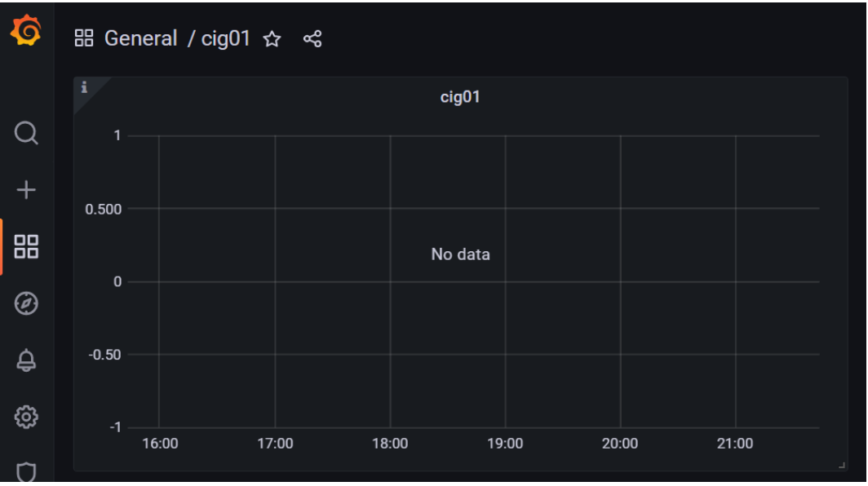This screenshot has width=868, height=486.
Task: Mark dashboard as favorite with star icon
Action: click(x=272, y=39)
